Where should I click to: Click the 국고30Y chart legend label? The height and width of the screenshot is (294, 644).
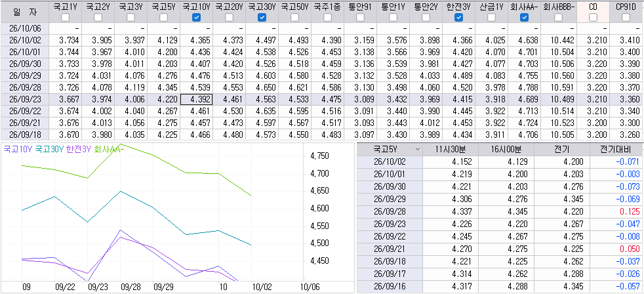(x=49, y=150)
